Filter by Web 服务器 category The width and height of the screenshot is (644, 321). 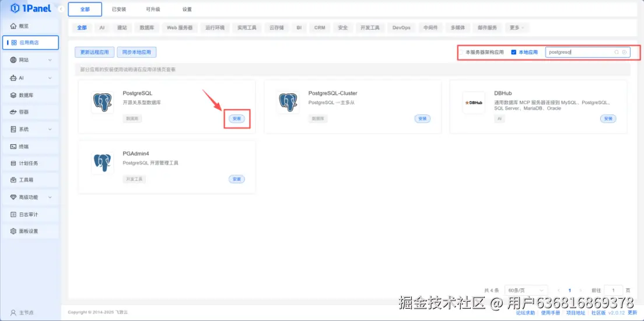[x=180, y=27]
